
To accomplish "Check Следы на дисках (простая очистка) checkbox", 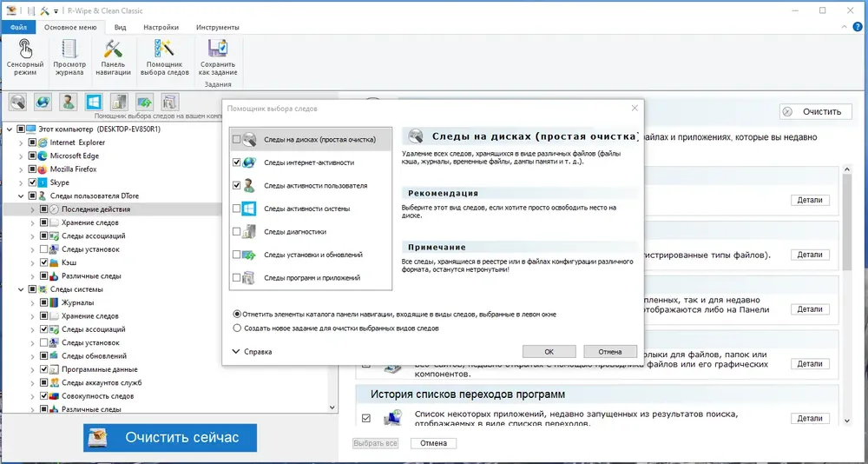I will pyautogui.click(x=237, y=140).
